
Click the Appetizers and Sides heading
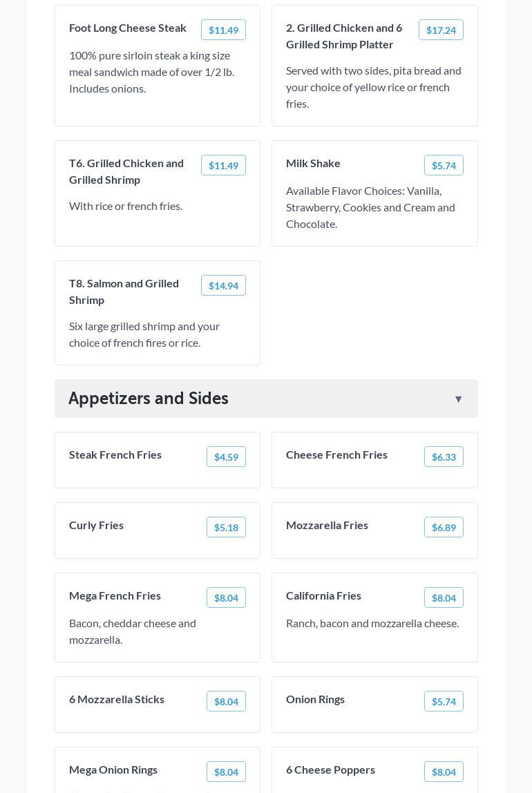point(149,399)
